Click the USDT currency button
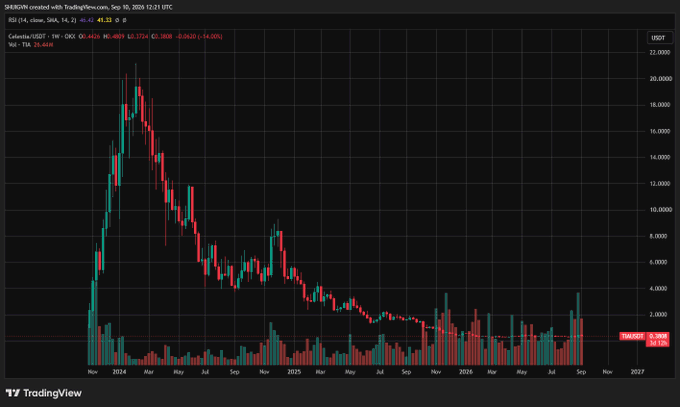The width and height of the screenshot is (680, 407). coord(658,38)
